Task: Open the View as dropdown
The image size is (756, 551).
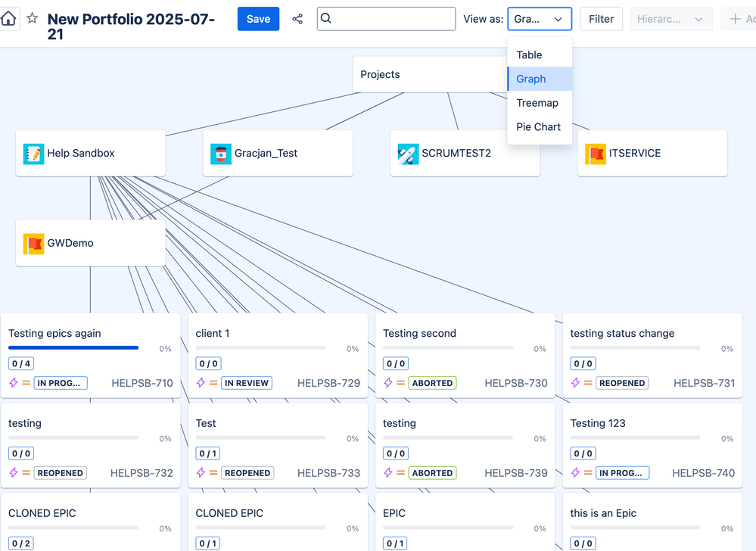Action: point(540,19)
